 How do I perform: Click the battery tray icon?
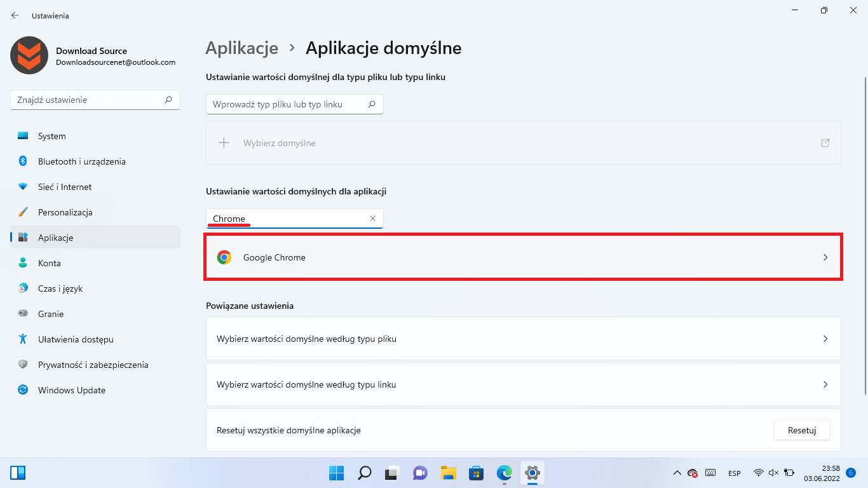[x=789, y=473]
